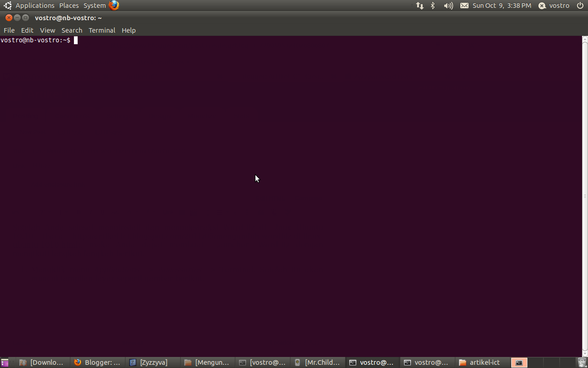
Task: Click the show desktop icon in the taskbar
Action: click(4, 362)
